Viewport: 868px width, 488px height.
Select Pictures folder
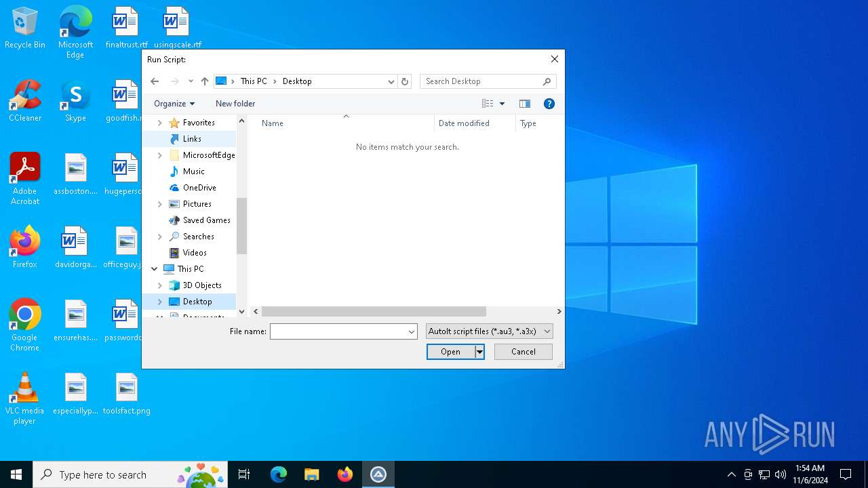[197, 204]
